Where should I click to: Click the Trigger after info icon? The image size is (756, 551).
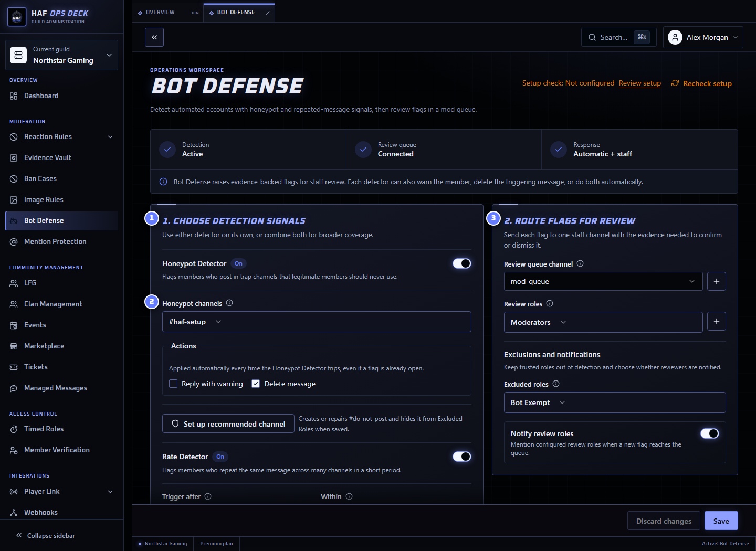pos(208,496)
